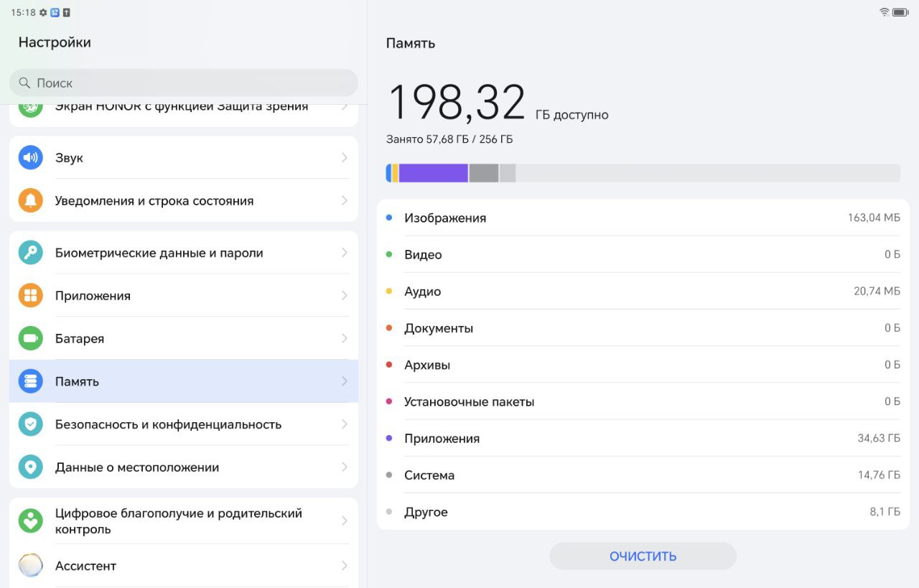Focus the Поиск search field
Viewport: 919px width, 588px height.
184,83
